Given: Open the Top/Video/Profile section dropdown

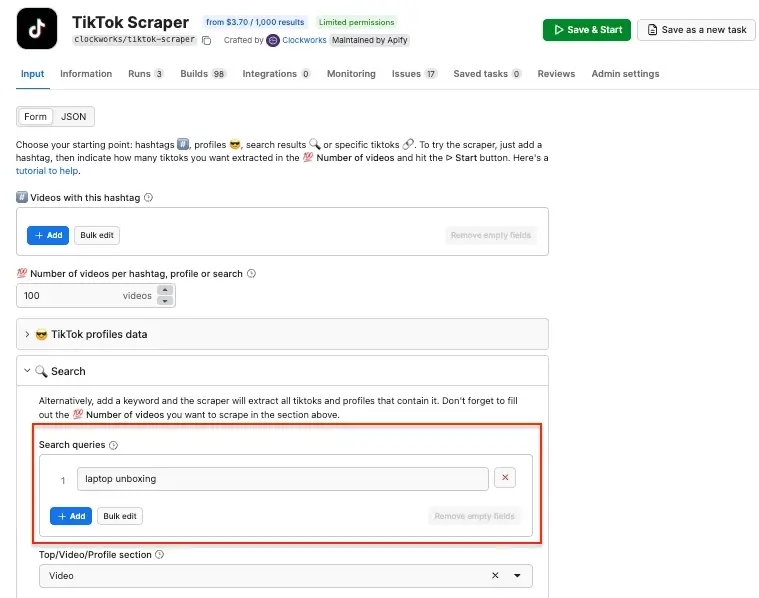Looking at the screenshot, I should tap(517, 576).
